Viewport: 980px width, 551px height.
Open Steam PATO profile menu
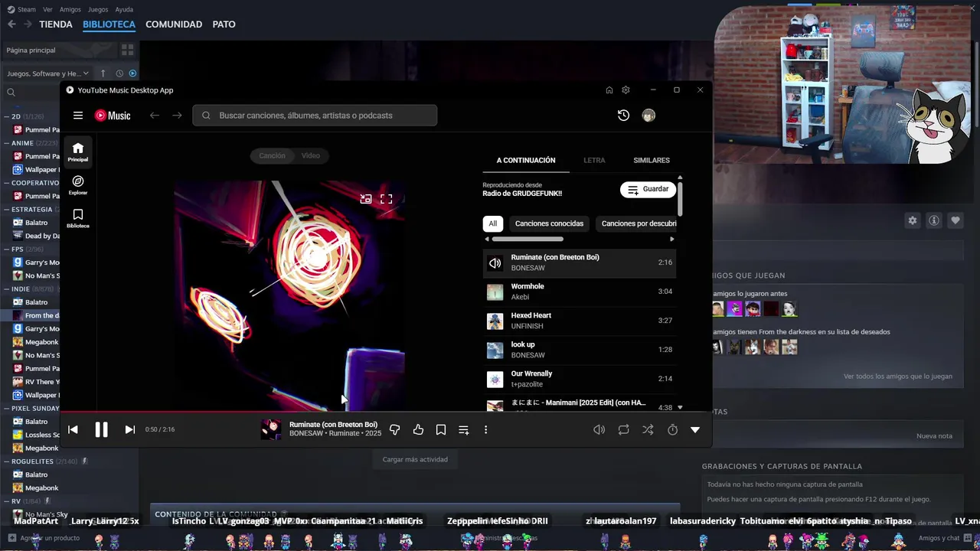[x=224, y=24]
